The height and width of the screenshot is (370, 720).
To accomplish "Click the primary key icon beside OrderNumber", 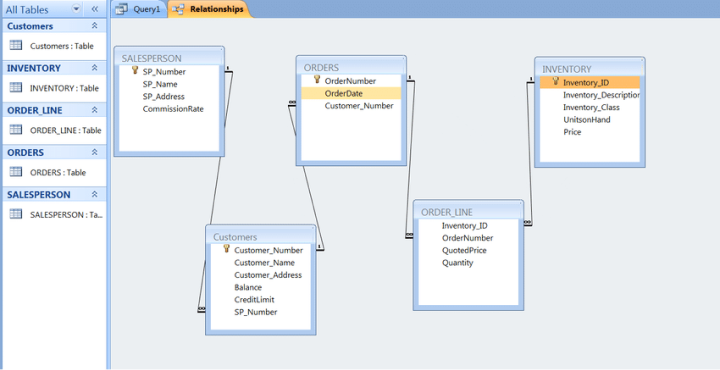I will tap(317, 80).
